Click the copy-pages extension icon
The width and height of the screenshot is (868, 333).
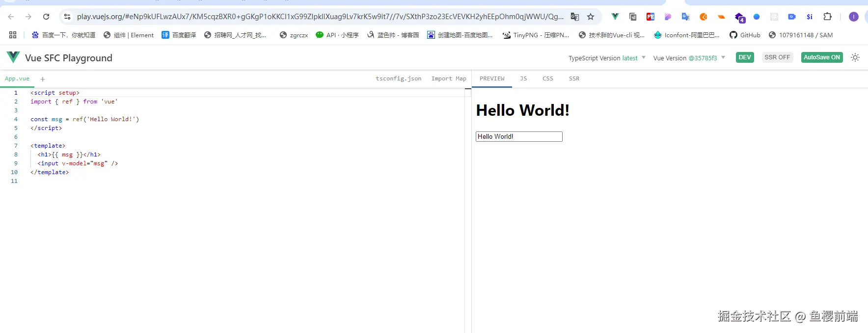point(633,17)
